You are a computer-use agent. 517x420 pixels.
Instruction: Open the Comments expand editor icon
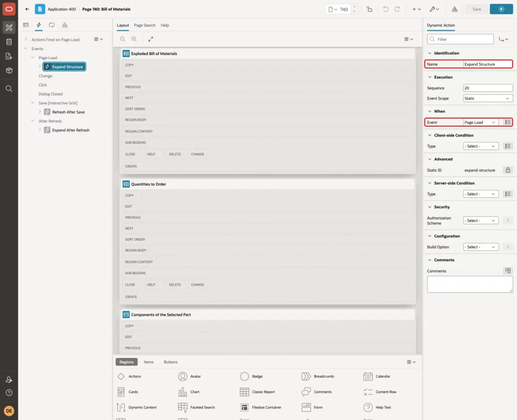pos(508,271)
